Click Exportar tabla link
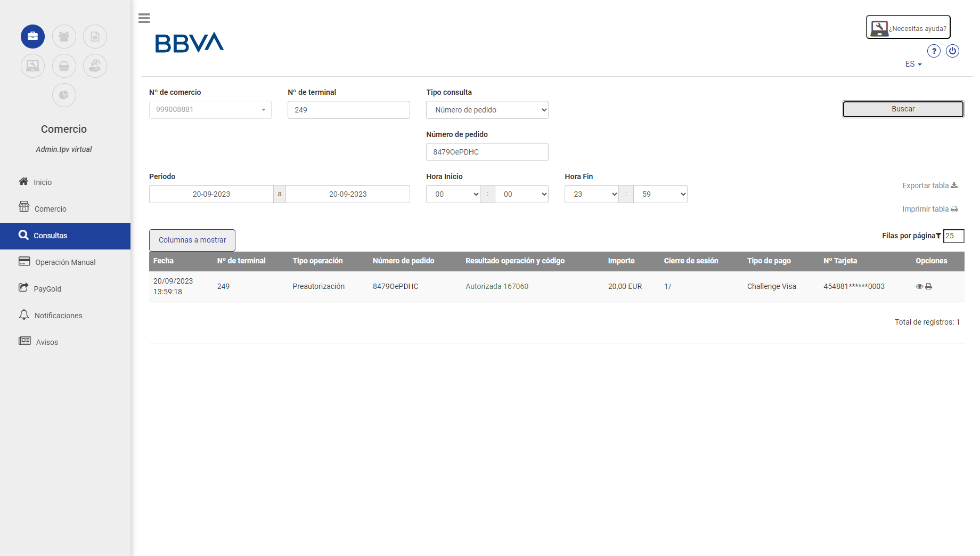 tap(929, 186)
